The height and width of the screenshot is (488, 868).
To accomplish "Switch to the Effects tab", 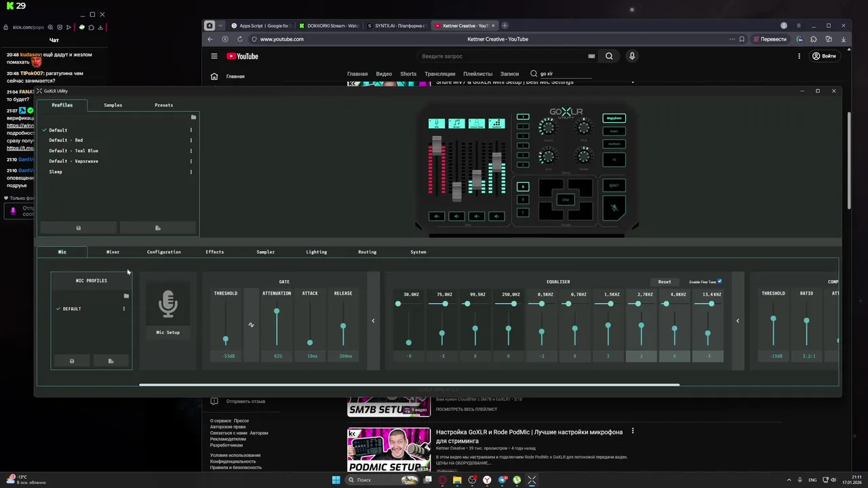I will [214, 252].
